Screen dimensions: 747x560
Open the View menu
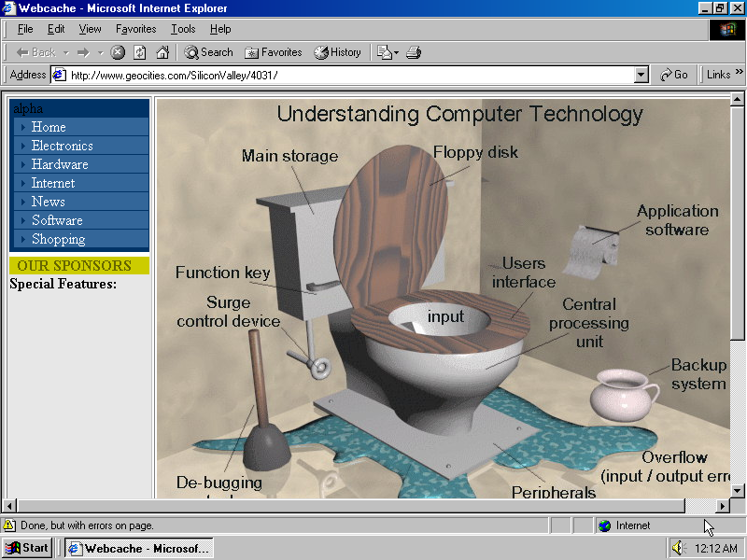(90, 29)
